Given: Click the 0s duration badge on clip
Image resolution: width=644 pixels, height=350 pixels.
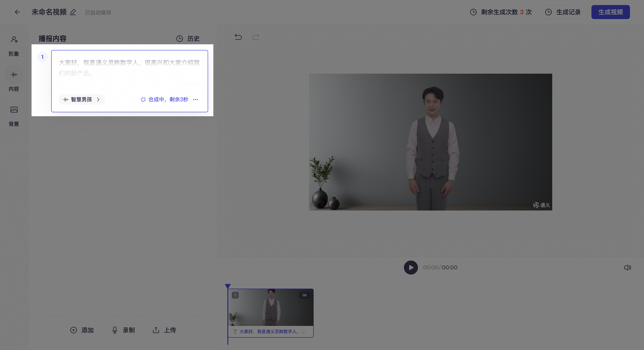Looking at the screenshot, I should coord(304,295).
